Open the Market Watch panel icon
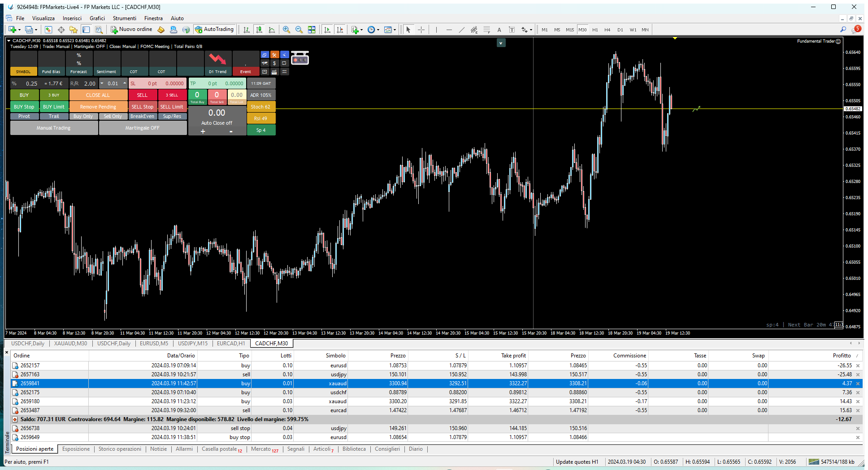The width and height of the screenshot is (868, 470). click(x=48, y=30)
